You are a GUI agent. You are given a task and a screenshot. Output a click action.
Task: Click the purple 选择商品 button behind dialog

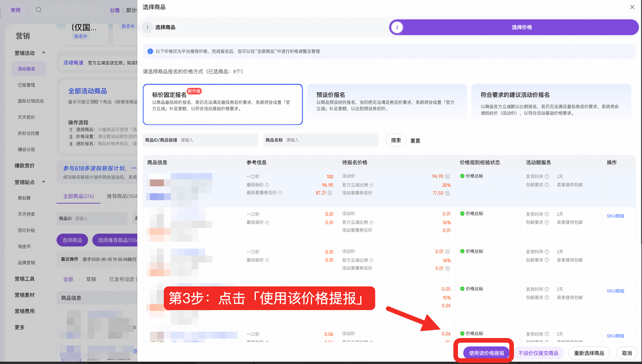point(72,240)
